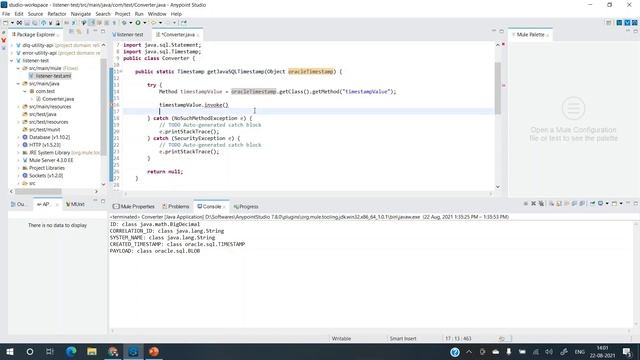Collapse the src/main/java folder
This screenshot has height=360, width=640.
click(x=18, y=84)
